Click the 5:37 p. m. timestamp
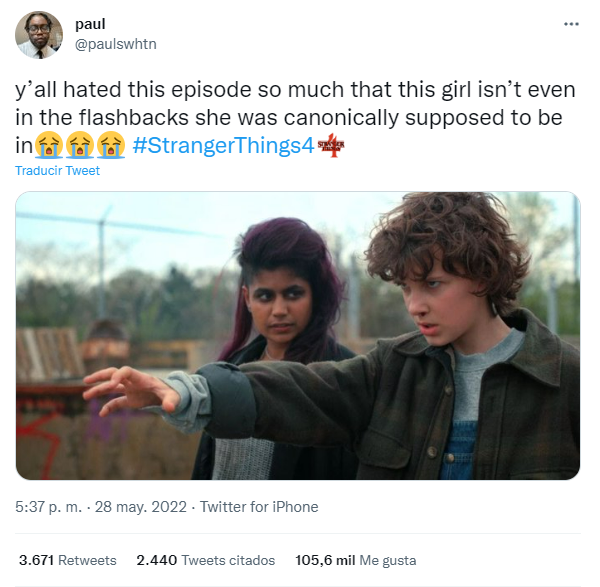600x587 pixels. 49,507
